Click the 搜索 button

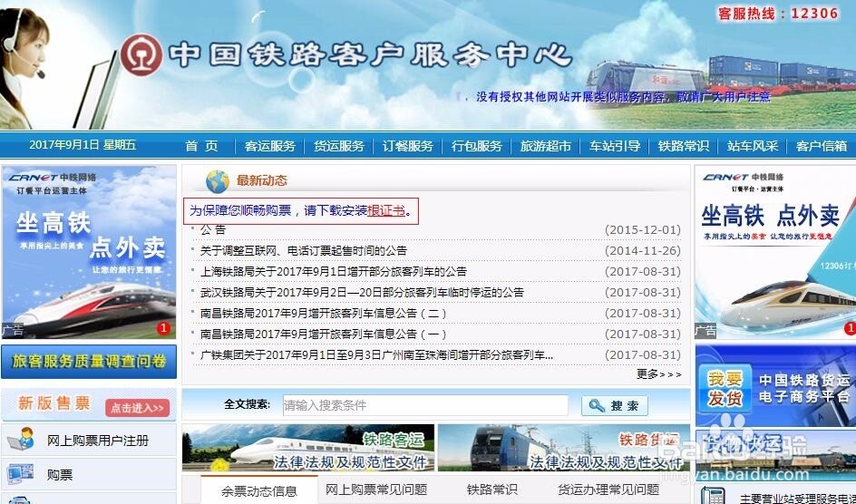point(614,405)
